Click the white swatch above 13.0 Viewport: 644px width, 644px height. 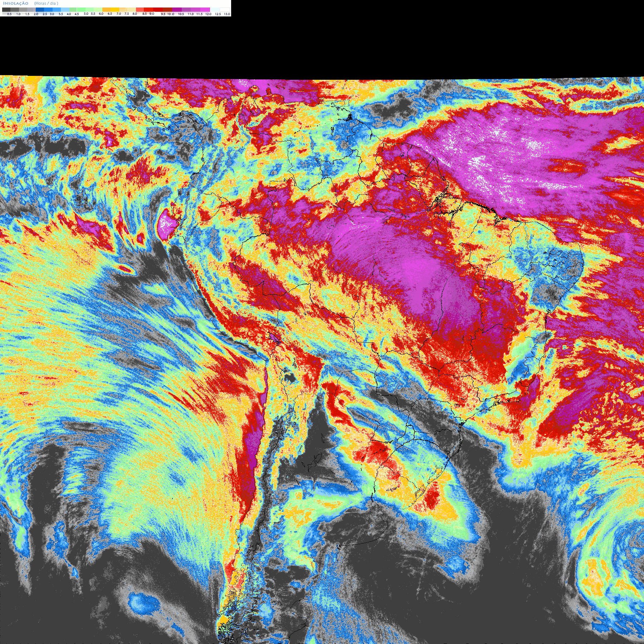[x=225, y=10]
